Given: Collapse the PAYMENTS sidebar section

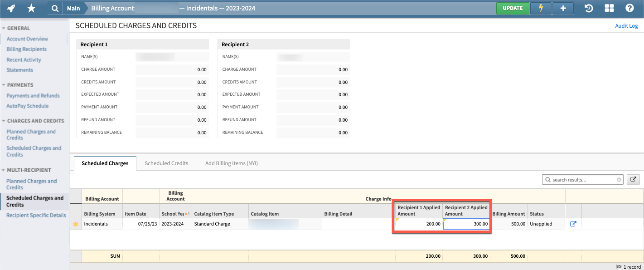Looking at the screenshot, I should click(4, 85).
